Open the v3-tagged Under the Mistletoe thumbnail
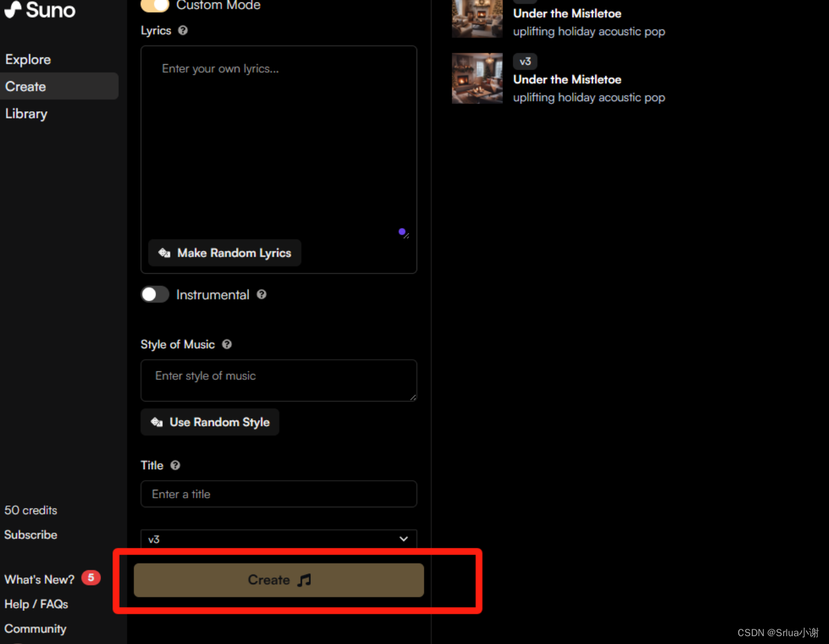This screenshot has height=644, width=829. point(477,79)
